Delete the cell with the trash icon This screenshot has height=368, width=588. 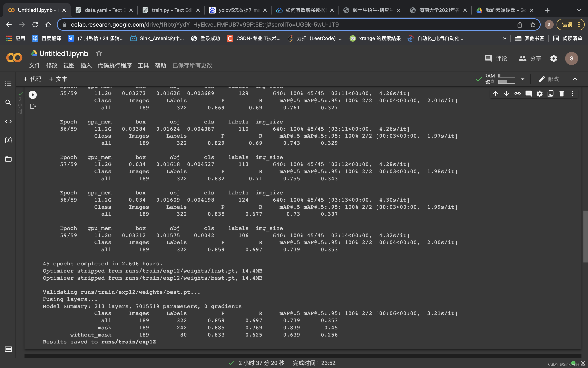point(561,94)
